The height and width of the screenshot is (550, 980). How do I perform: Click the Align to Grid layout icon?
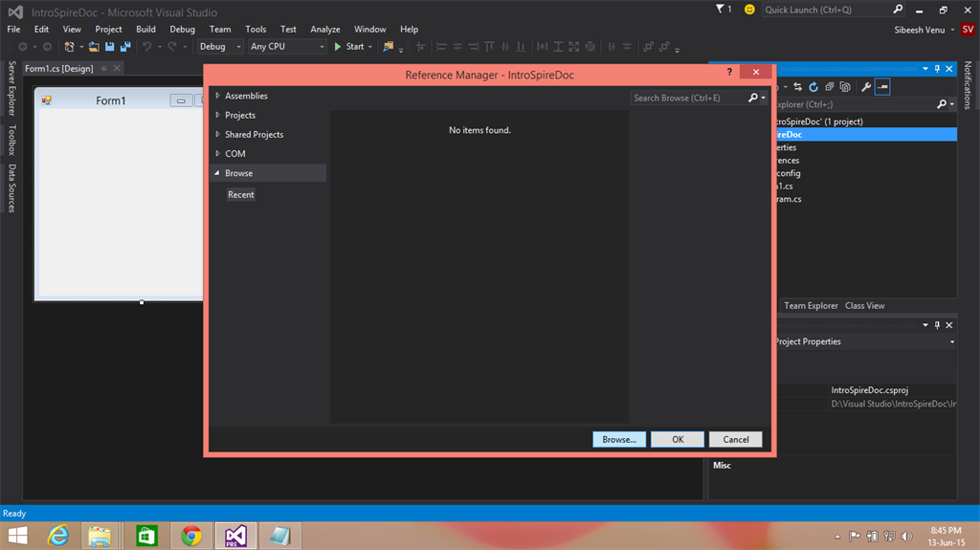(x=420, y=46)
